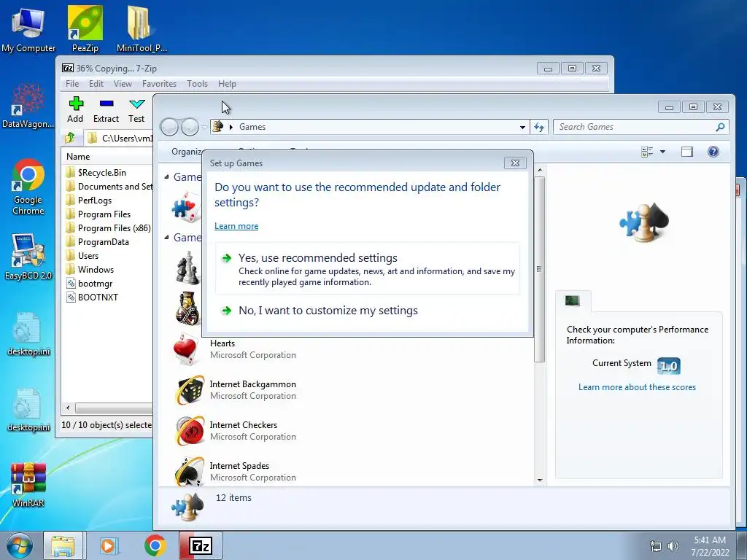Open the File menu in 7-Zip
The height and width of the screenshot is (560, 747).
(72, 84)
